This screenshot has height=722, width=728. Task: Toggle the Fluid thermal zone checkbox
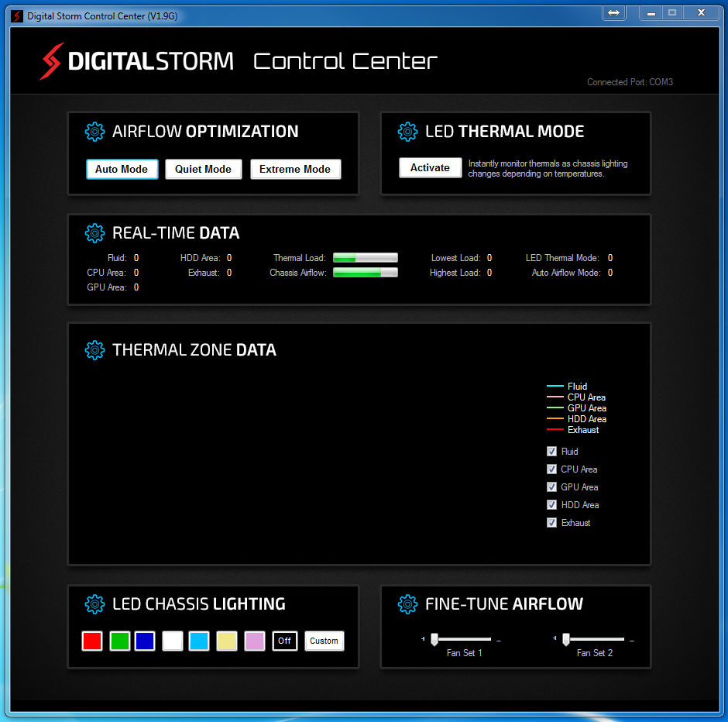click(551, 451)
